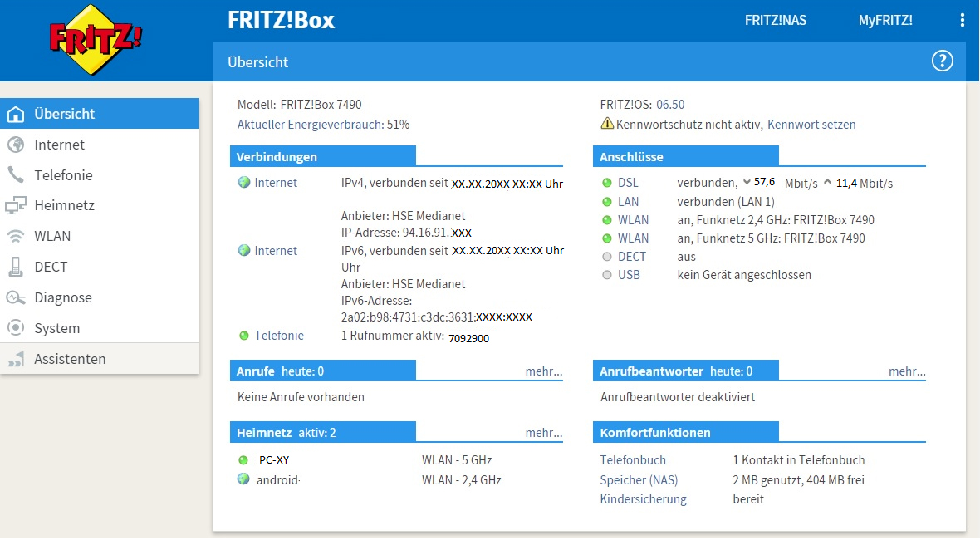Click the DECT phone icon in sidebar

[x=16, y=267]
